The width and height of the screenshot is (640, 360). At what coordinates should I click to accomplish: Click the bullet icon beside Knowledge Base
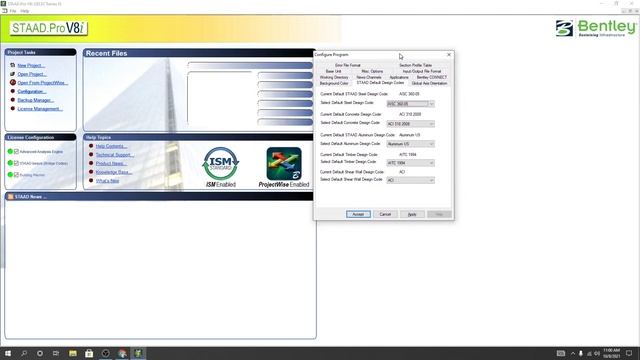tap(91, 171)
